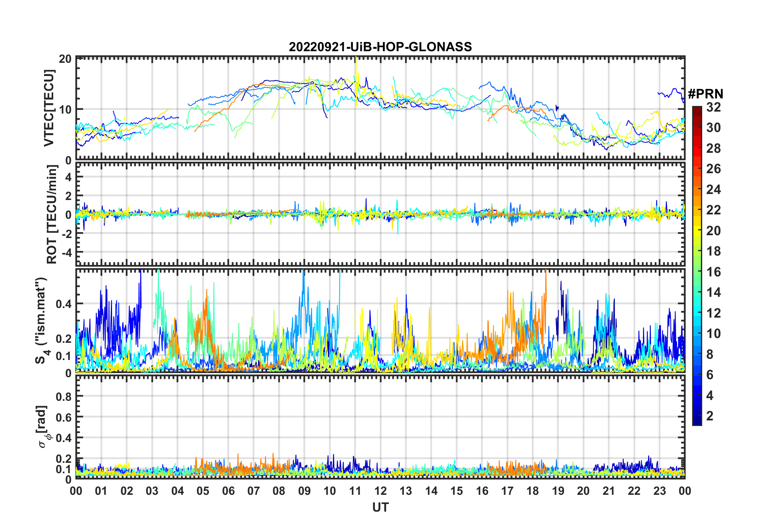The width and height of the screenshot is (761, 532).
Task: Click the yellow colorbar band at PRN 20
Action: (697, 230)
